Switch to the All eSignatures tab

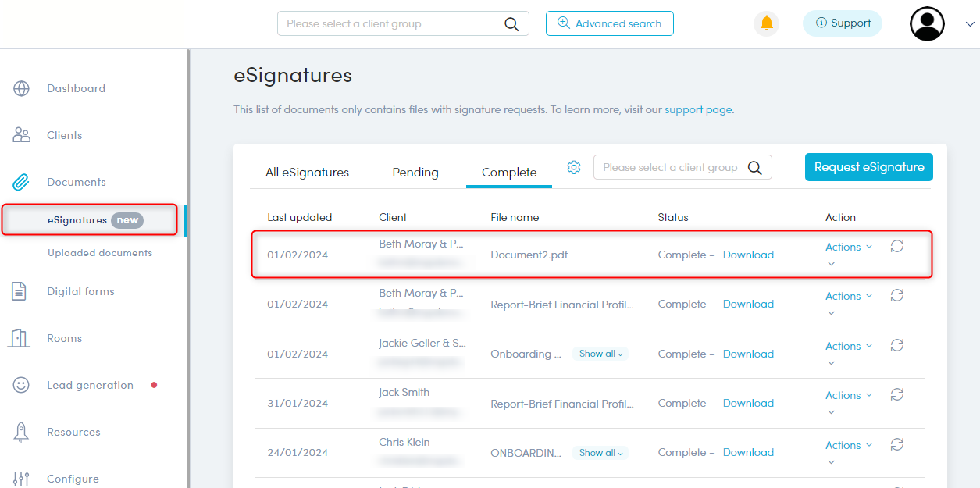click(x=307, y=172)
